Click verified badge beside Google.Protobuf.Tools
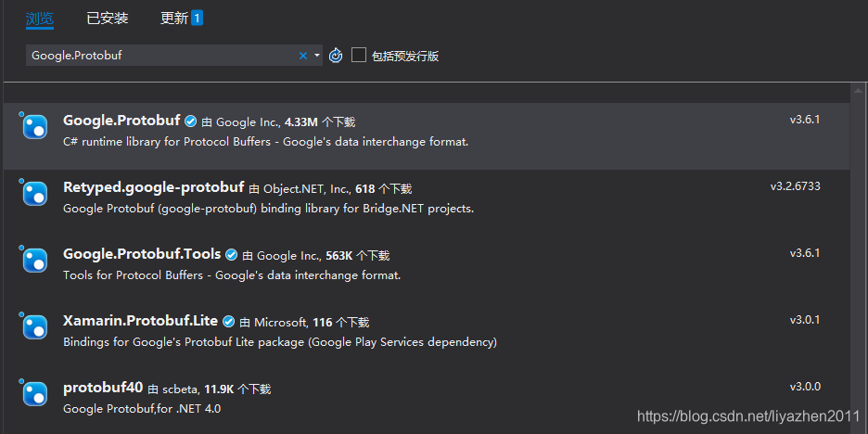868x434 pixels. click(232, 255)
